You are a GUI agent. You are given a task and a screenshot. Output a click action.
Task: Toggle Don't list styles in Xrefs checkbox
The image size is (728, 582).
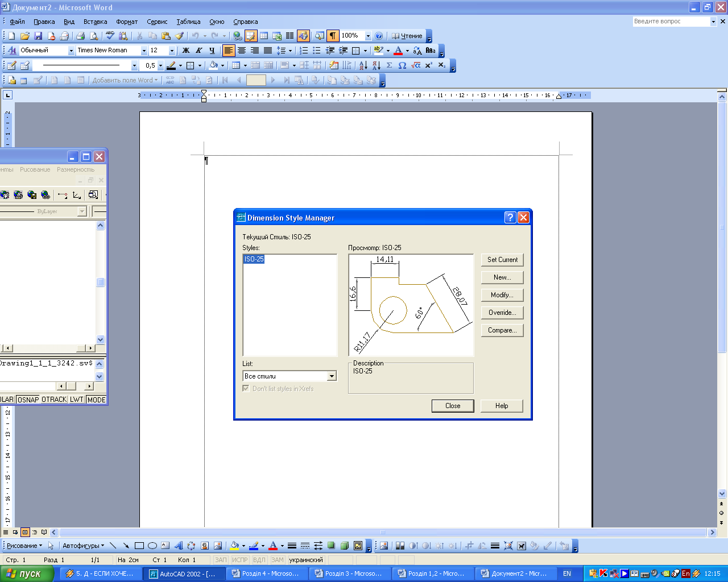point(246,389)
